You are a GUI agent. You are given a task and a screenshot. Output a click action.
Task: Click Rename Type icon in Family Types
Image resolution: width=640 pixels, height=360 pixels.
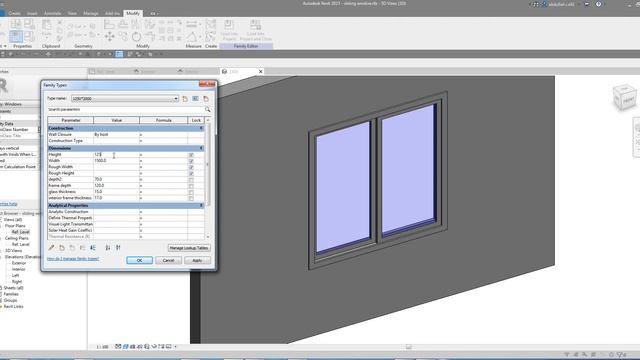pos(196,99)
